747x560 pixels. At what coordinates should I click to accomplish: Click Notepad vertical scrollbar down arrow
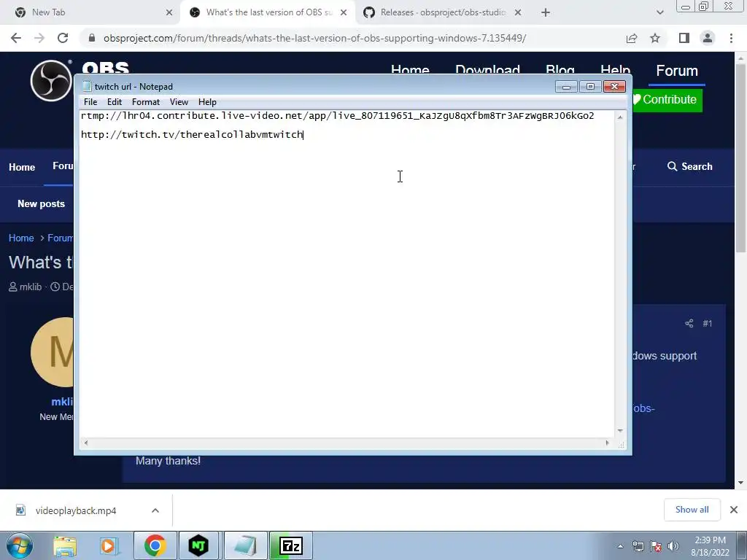coord(620,430)
